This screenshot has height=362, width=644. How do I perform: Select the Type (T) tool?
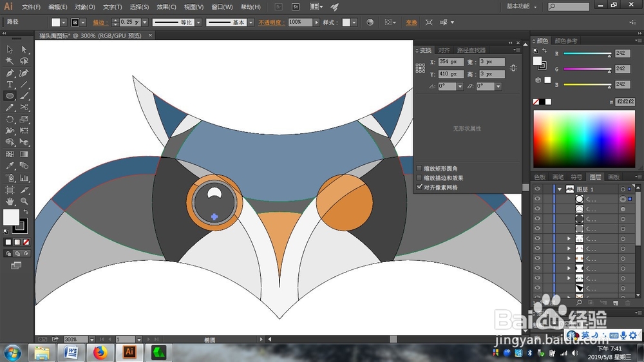coord(10,84)
